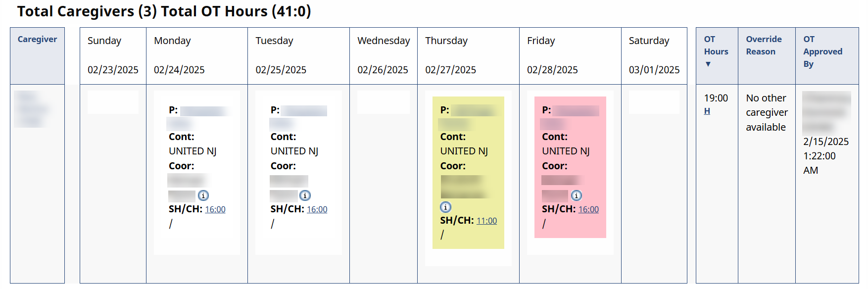Open the info icon on Friday's pink shift
Screen dimensions: 868x289
click(577, 195)
